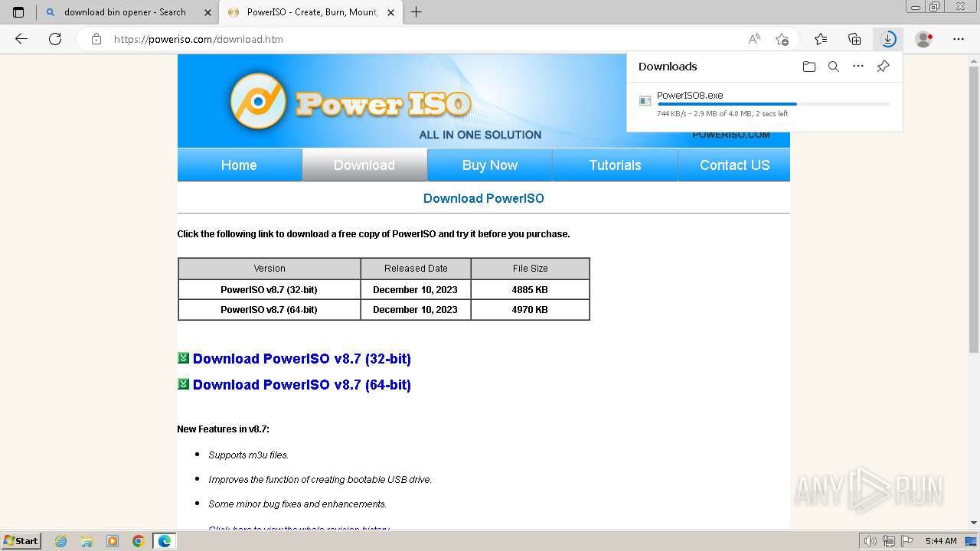Add this page to favorites star
This screenshot has width=980, height=551.
click(782, 39)
